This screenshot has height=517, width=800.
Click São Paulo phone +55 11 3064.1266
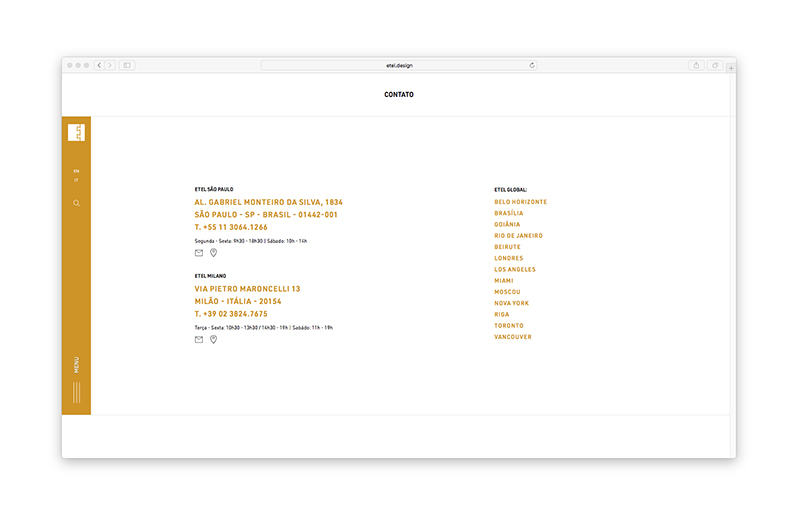click(231, 227)
